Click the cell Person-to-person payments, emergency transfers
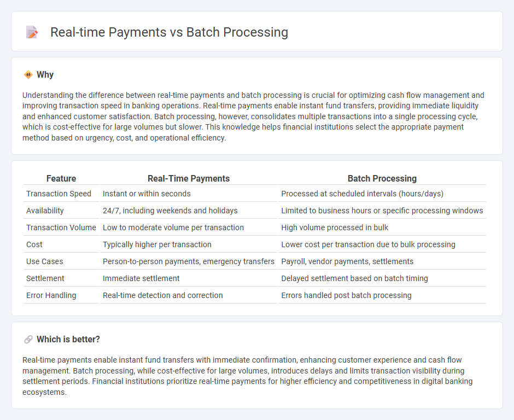The width and height of the screenshot is (514, 420). point(189,261)
